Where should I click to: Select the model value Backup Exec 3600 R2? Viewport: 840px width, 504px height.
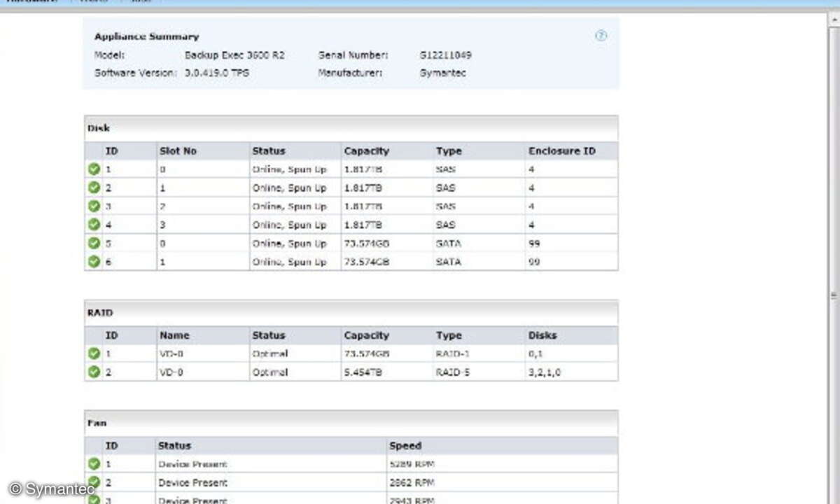[234, 55]
